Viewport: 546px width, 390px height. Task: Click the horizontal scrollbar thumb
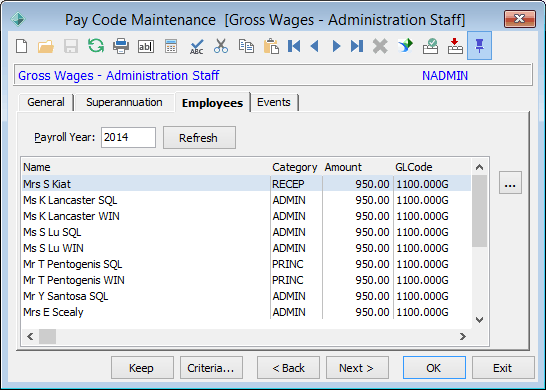coord(47,336)
